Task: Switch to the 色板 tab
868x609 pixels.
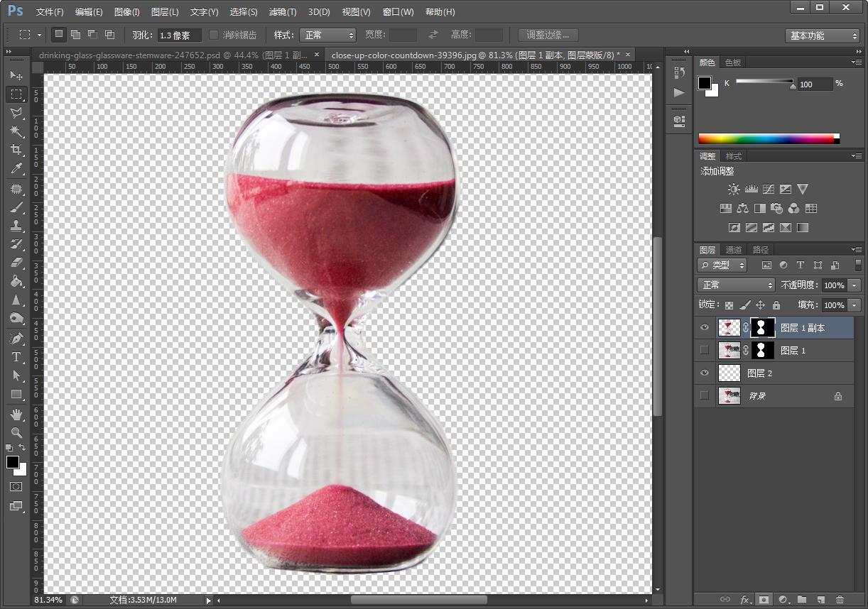Action: point(732,62)
